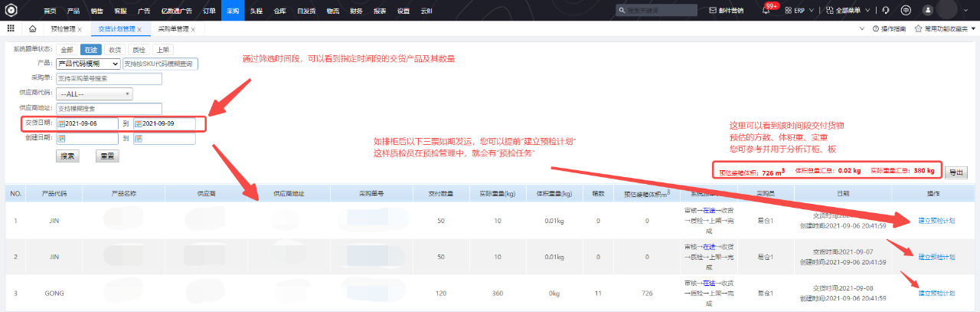Click the language switch 中 icon

tap(906, 10)
